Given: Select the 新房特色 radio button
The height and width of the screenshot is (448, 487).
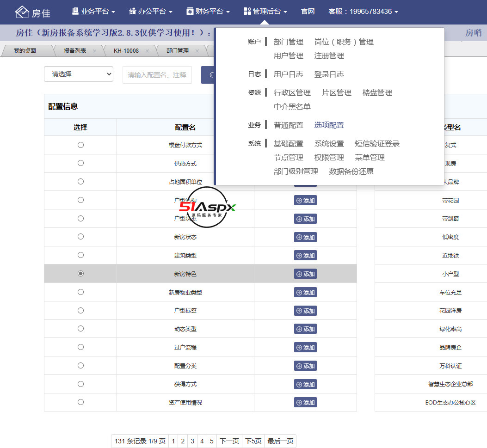Looking at the screenshot, I should (81, 274).
